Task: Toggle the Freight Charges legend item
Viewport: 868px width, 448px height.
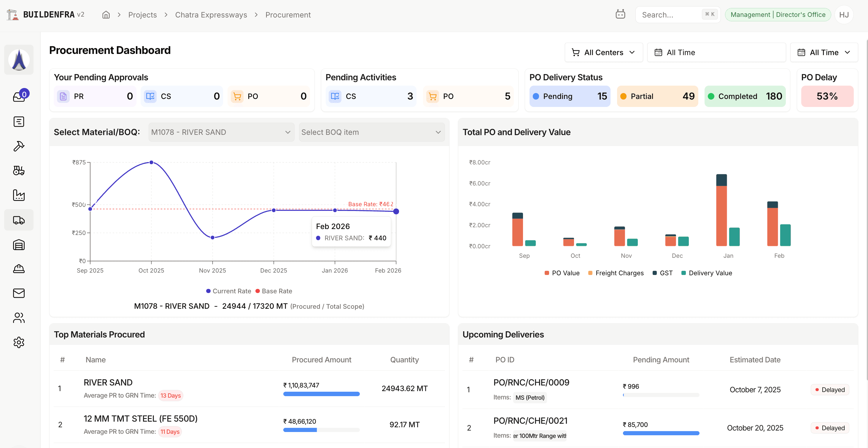Action: point(616,273)
